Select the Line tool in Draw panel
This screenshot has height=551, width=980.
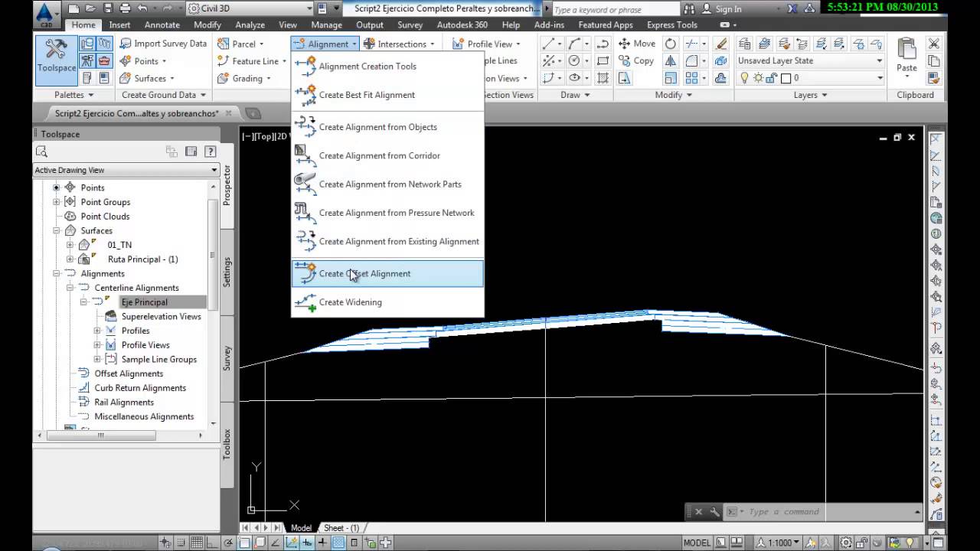pyautogui.click(x=548, y=44)
